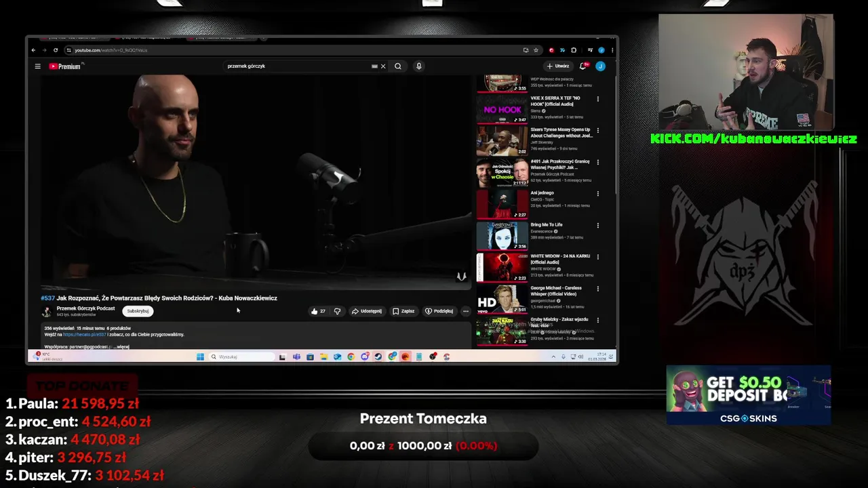Open the on-screen keyboard icon in the search box
Viewport: 868px width, 488px height.
tap(374, 66)
